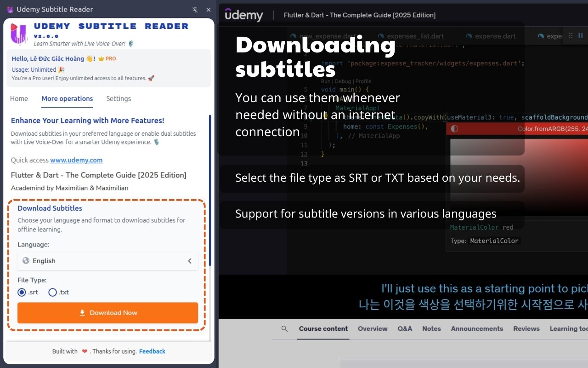Viewport: 588px width, 368px height.
Task: Open the Announcements tab
Action: 477,328
